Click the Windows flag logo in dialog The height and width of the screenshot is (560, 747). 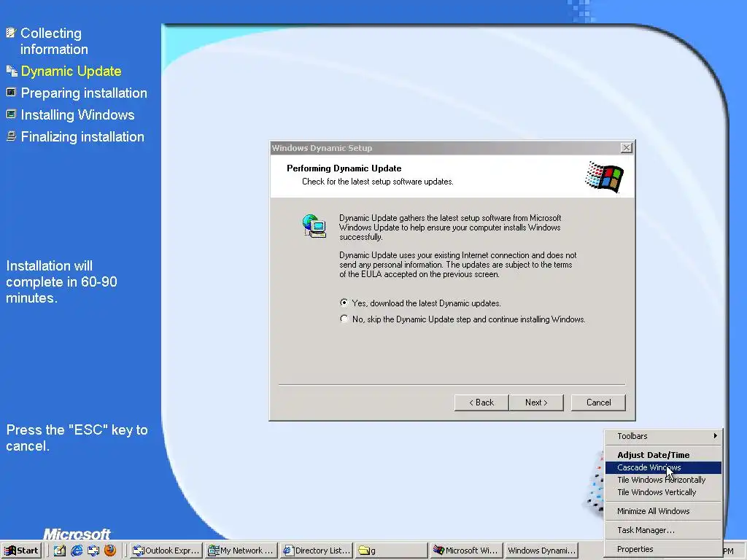(x=605, y=176)
